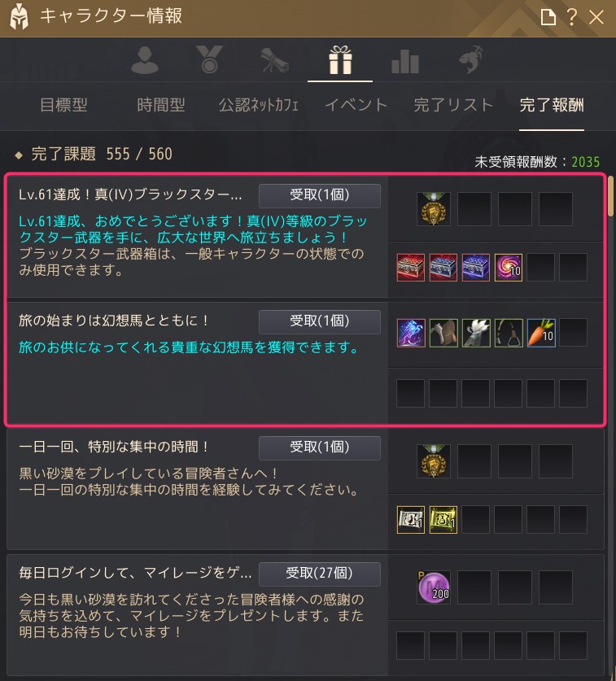Click the help question mark icon
This screenshot has width=616, height=681.
(x=572, y=17)
